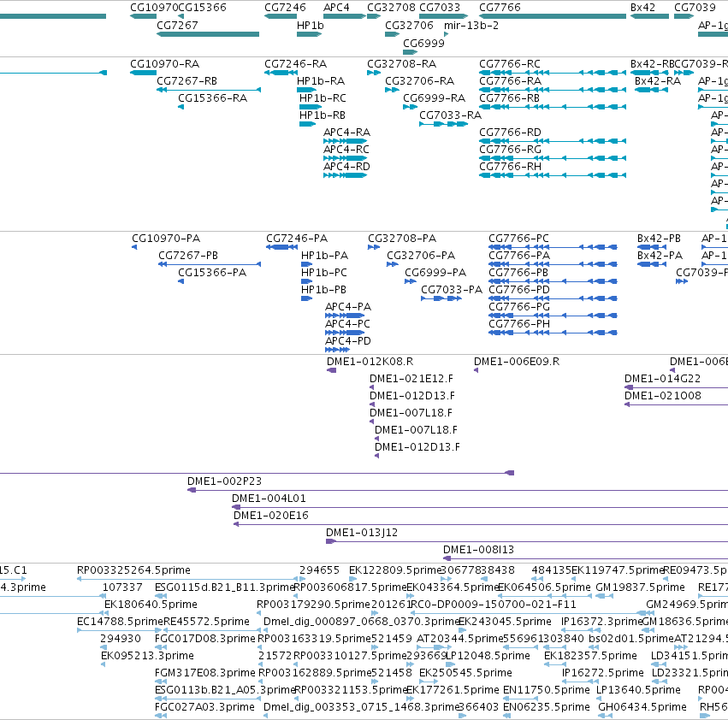Viewport: 728px width, 720px height.
Task: Click clone DME1-021O08 label
Action: click(x=662, y=396)
